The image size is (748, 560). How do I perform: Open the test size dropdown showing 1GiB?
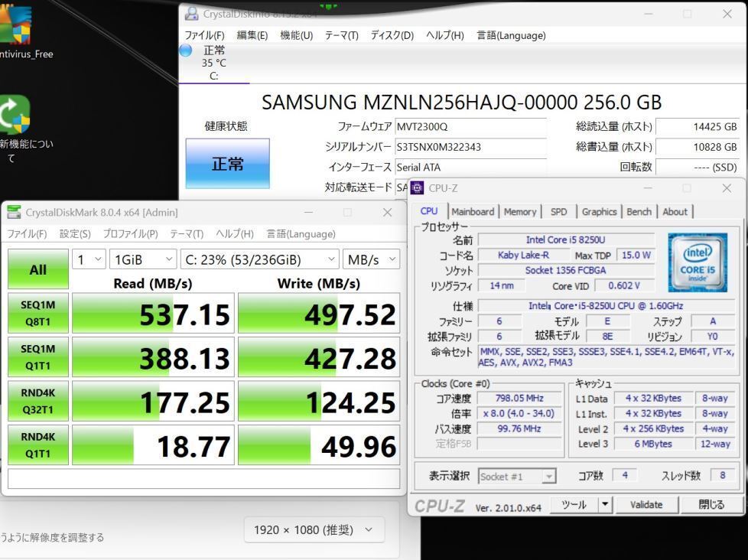click(x=142, y=259)
